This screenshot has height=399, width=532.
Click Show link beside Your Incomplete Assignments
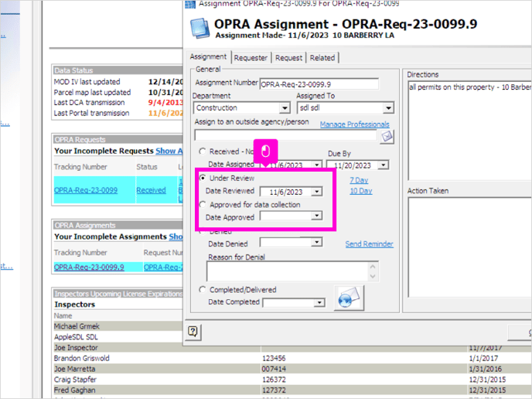tap(176, 237)
